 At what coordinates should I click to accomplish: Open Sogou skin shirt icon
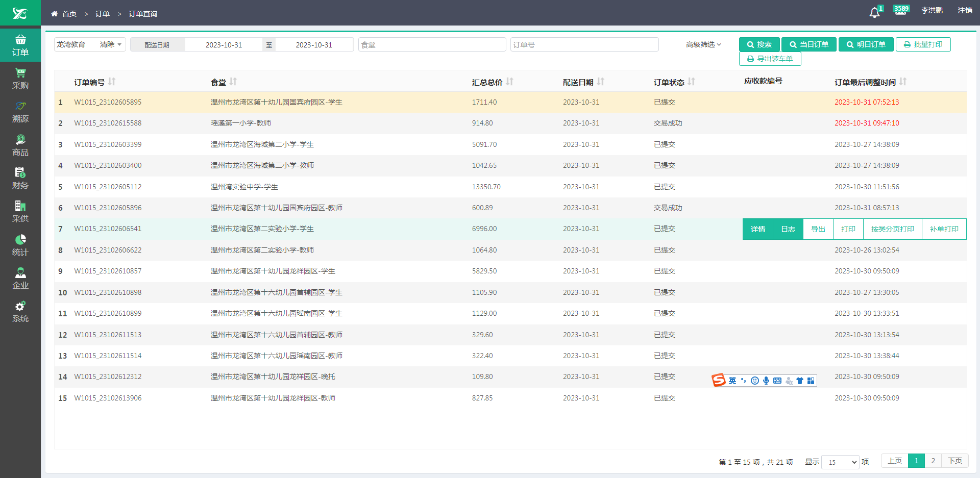800,381
